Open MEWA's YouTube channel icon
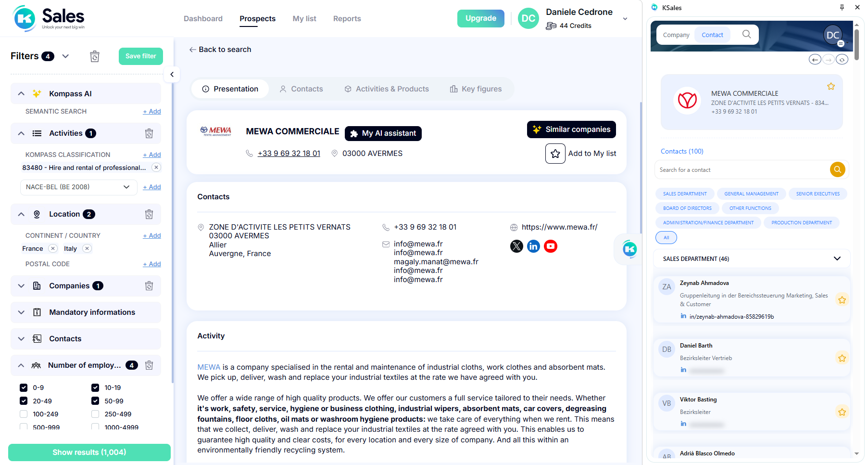 click(x=550, y=246)
